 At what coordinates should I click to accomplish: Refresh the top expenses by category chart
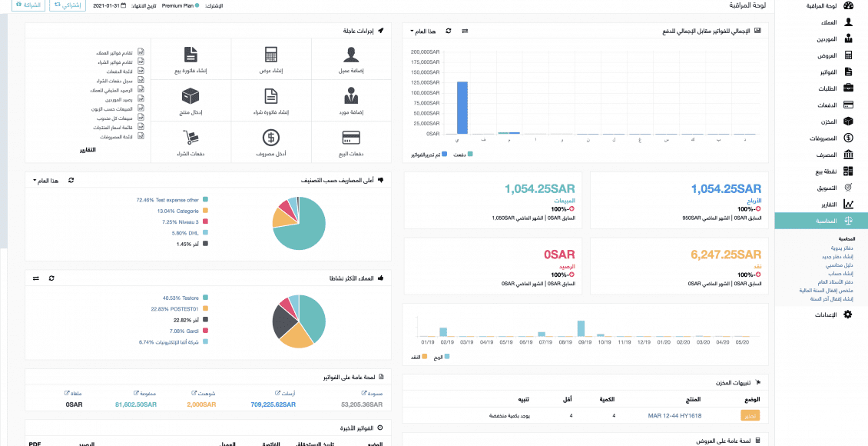(71, 180)
